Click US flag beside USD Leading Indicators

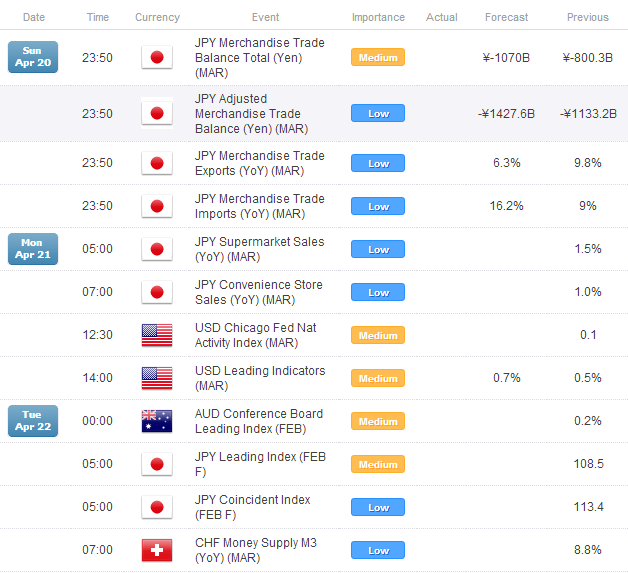[157, 378]
